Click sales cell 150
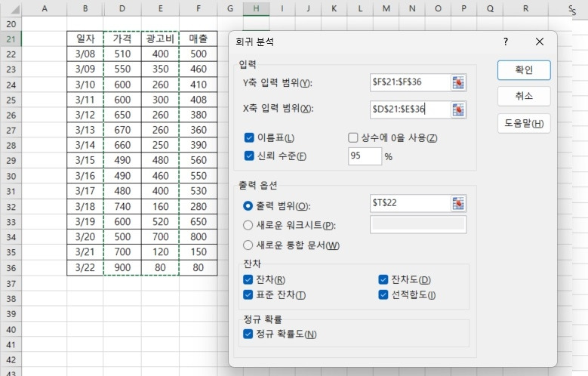The height and width of the screenshot is (376, 588). (198, 252)
